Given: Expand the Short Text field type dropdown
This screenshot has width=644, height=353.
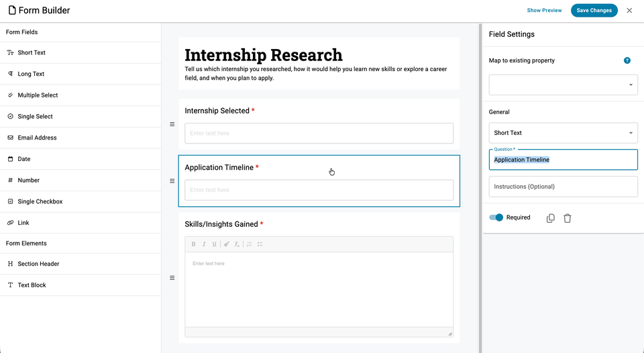Looking at the screenshot, I should tap(563, 133).
